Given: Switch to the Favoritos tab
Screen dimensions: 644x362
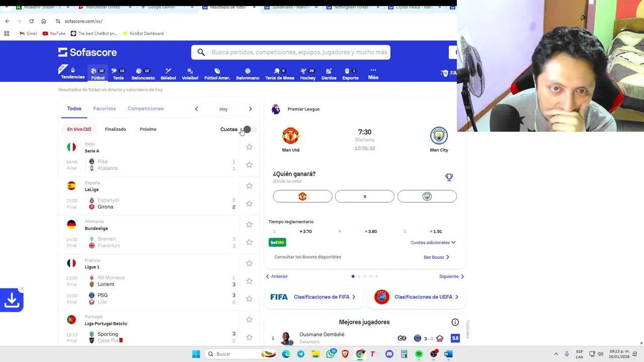Looking at the screenshot, I should click(104, 109).
